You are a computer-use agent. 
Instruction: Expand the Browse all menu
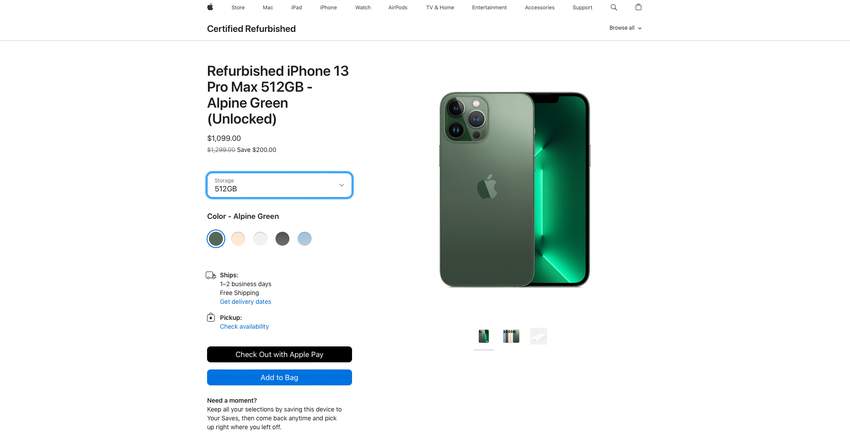tap(625, 28)
